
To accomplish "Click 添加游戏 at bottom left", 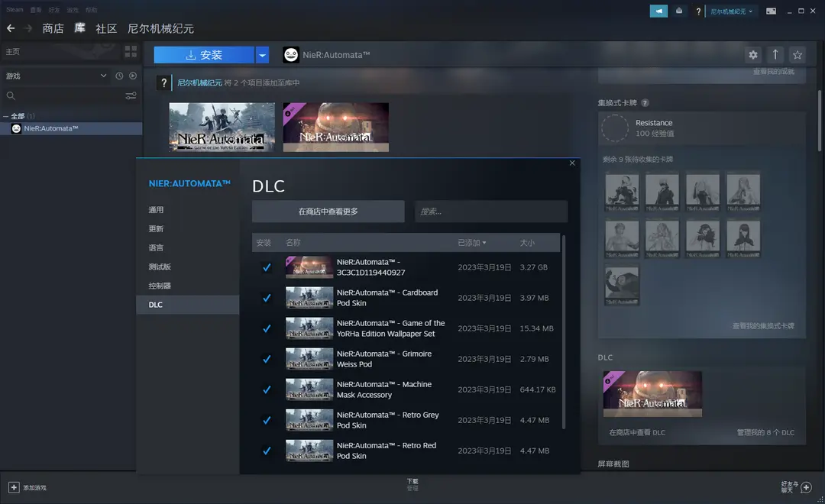I will (x=34, y=488).
